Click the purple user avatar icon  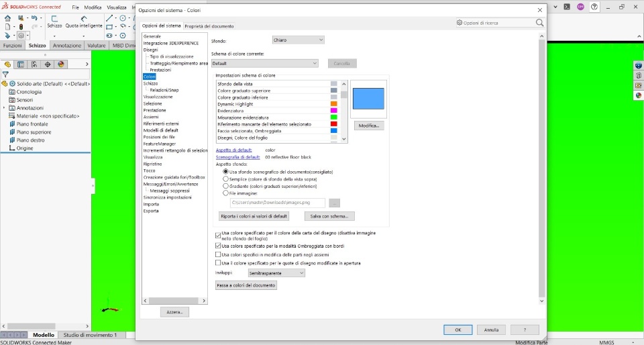(580, 7)
